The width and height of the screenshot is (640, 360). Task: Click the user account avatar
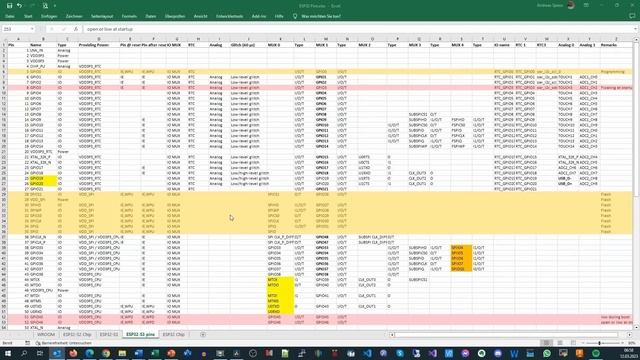pyautogui.click(x=571, y=5)
